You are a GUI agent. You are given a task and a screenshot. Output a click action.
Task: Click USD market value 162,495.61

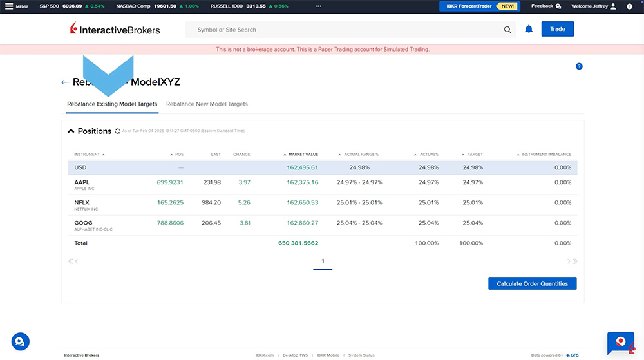pyautogui.click(x=302, y=167)
